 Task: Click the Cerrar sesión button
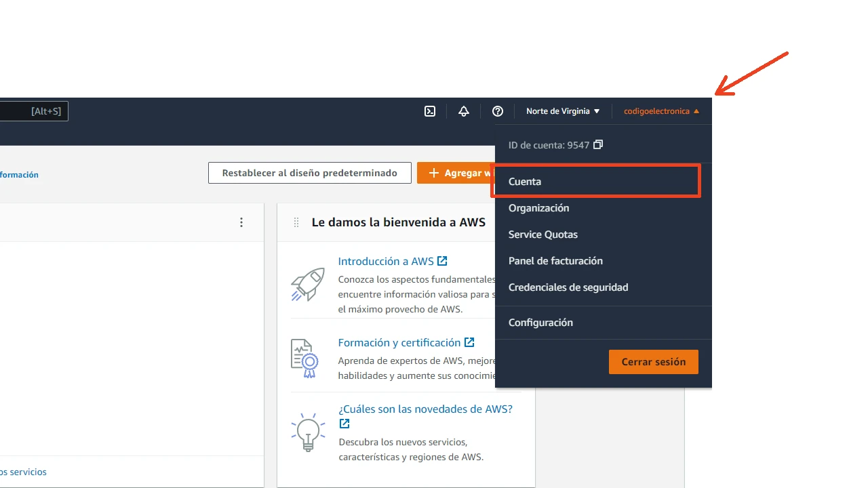coord(654,362)
